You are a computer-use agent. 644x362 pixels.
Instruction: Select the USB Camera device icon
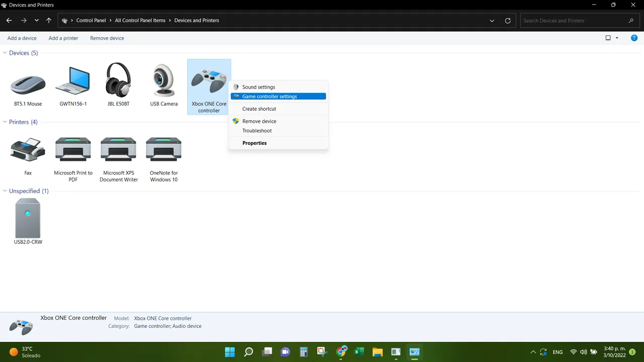pyautogui.click(x=164, y=84)
